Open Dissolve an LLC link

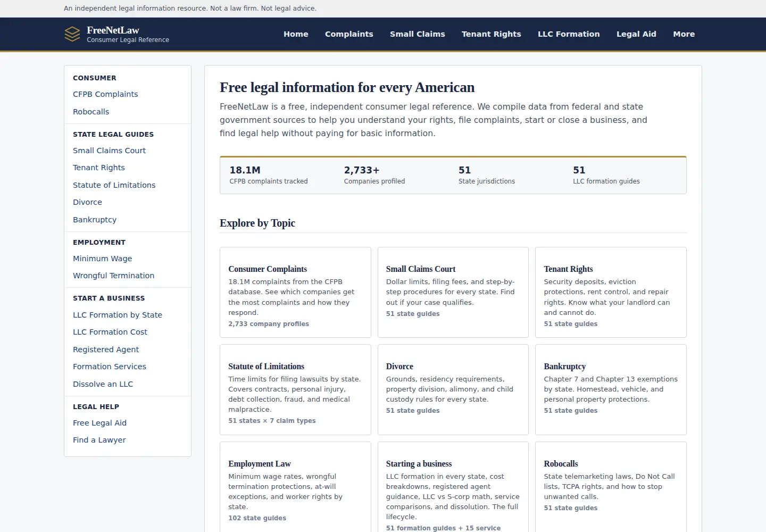coord(103,384)
